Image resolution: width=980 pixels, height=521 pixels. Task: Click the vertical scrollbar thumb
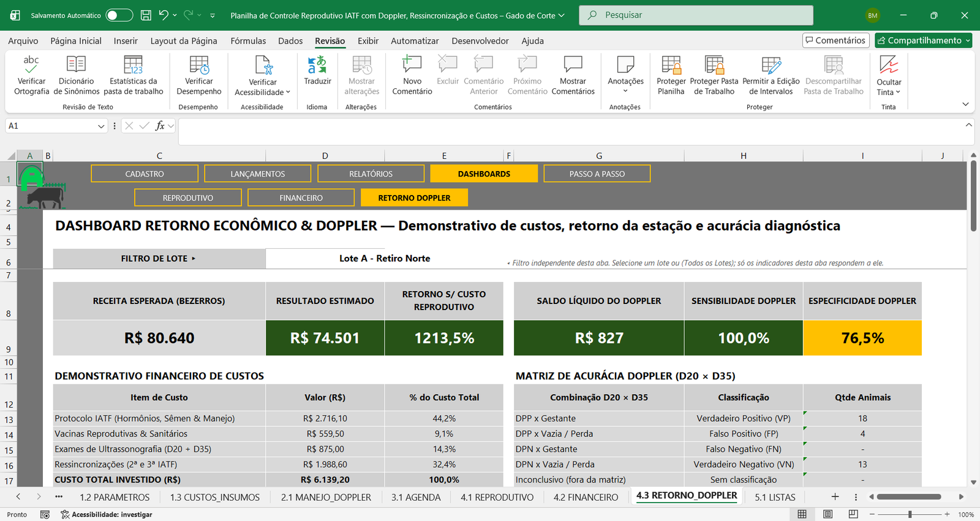(973, 196)
